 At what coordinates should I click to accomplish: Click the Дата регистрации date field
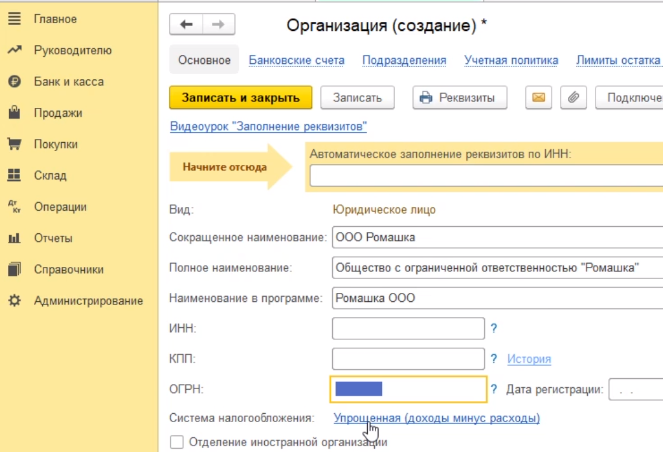634,389
